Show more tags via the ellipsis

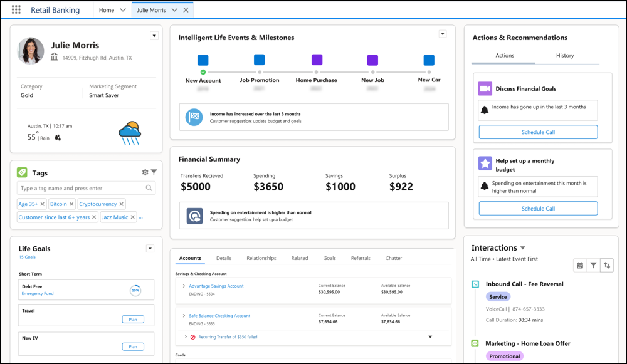pos(140,218)
